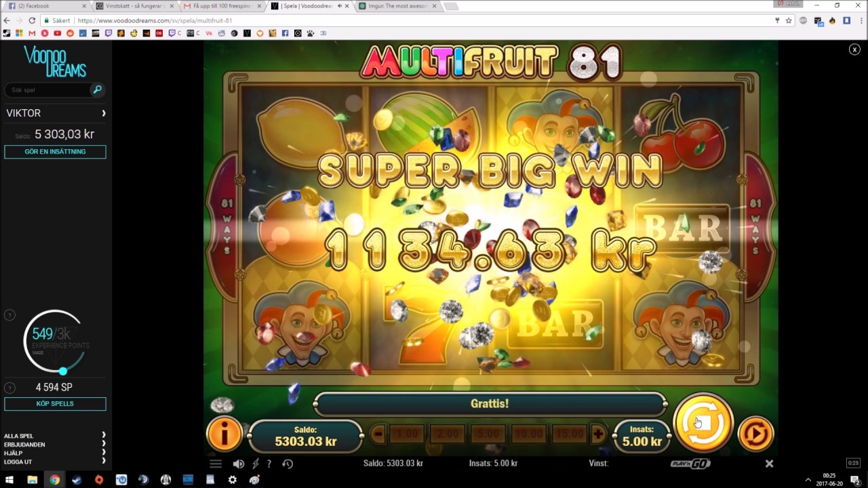Image resolution: width=868 pixels, height=488 pixels.
Task: Increase bet with the plus button
Action: tap(597, 434)
